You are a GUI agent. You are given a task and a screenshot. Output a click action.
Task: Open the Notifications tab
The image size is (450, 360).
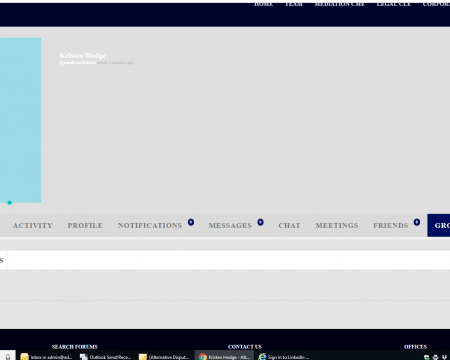pyautogui.click(x=150, y=226)
